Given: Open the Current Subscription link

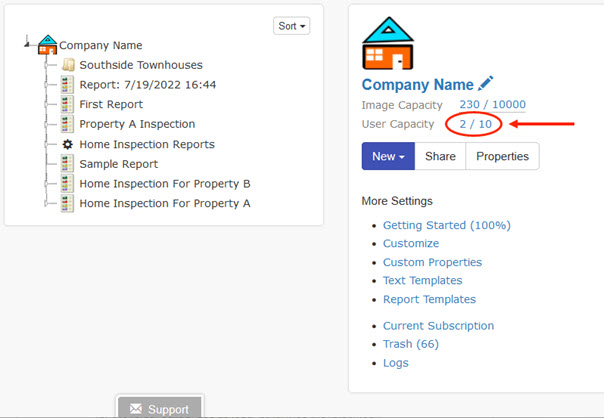Looking at the screenshot, I should tap(438, 326).
